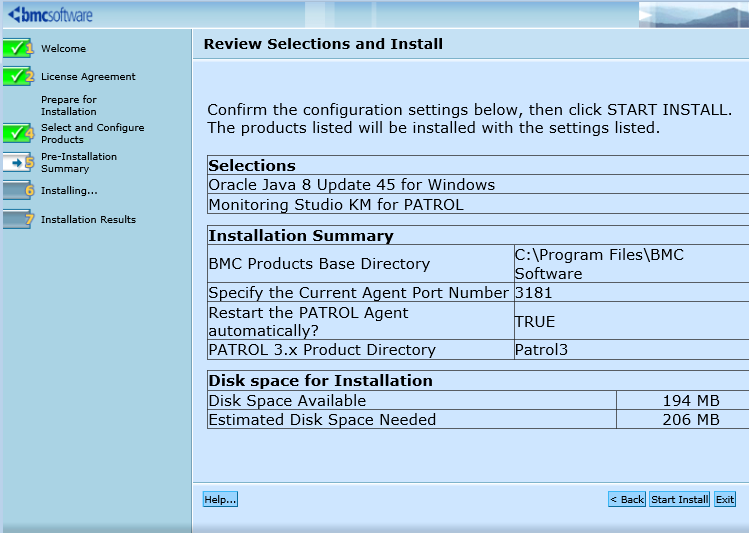Select Select and Configure Products step
The height and width of the screenshot is (533, 749).
[93, 134]
